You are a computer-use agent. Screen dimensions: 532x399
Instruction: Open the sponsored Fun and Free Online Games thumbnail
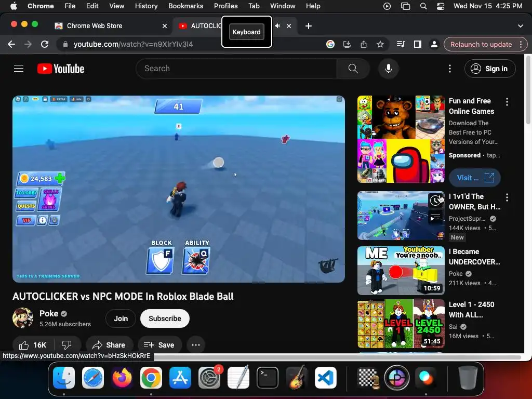coord(401,139)
